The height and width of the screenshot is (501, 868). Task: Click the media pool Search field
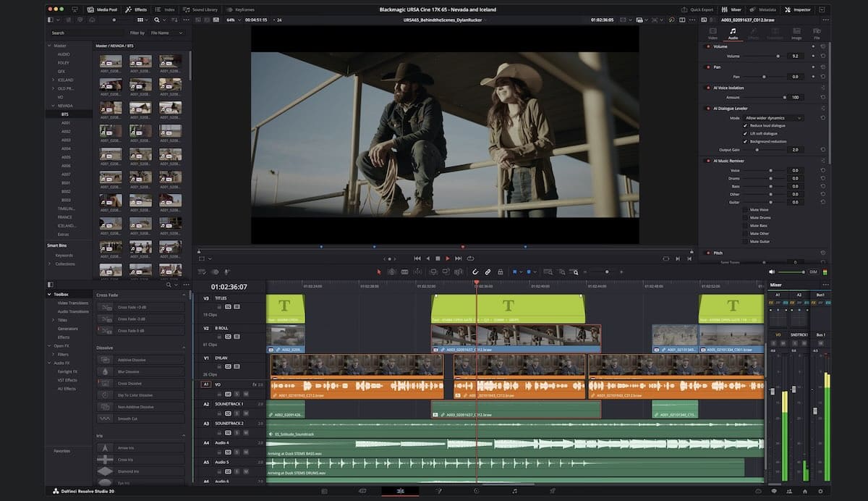click(x=87, y=33)
